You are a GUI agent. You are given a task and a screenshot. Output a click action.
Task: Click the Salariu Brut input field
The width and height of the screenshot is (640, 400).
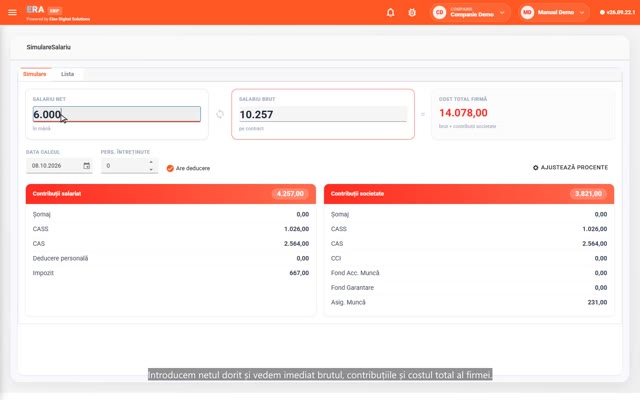click(x=323, y=114)
